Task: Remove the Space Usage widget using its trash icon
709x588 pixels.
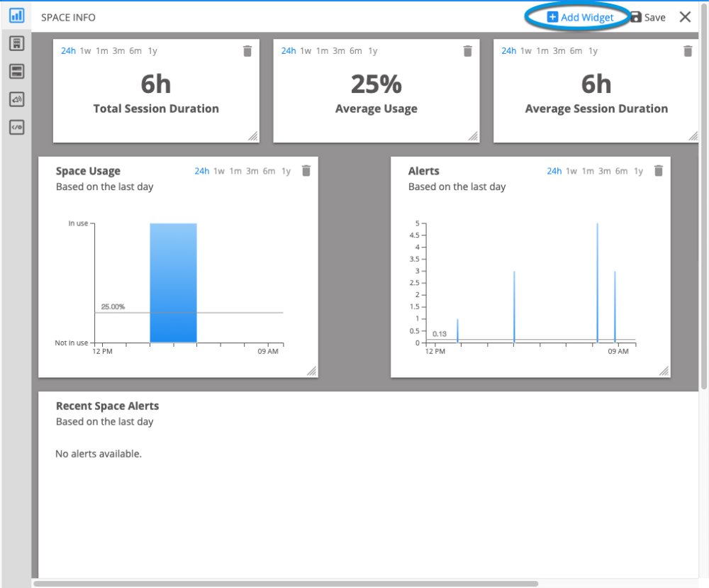Action: (x=306, y=170)
